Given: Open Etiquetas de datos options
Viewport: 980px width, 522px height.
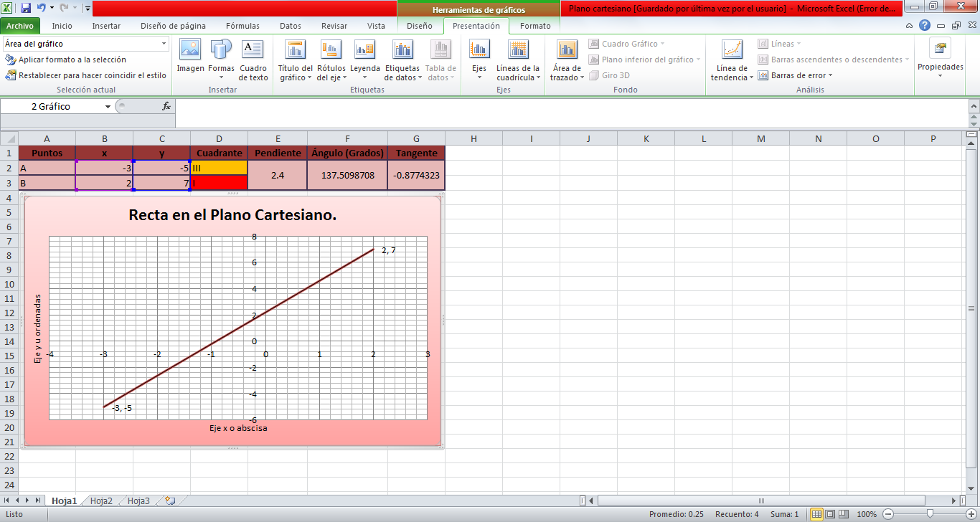Looking at the screenshot, I should click(402, 60).
